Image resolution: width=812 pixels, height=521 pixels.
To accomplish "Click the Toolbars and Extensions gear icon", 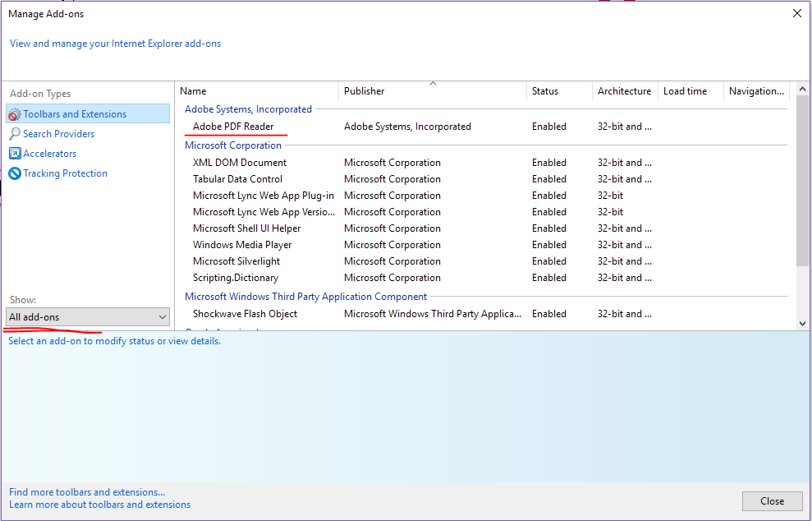I will 15,114.
